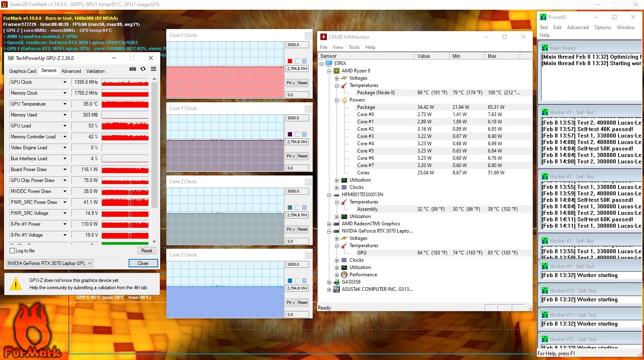Switch to the Advanced tab in GPU-Z

71,71
